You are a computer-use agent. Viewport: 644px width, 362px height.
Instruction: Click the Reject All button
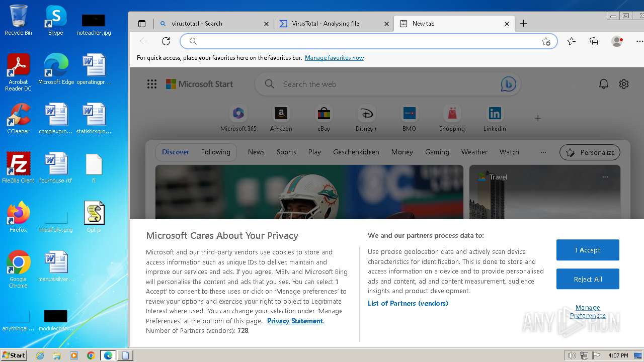[588, 279]
